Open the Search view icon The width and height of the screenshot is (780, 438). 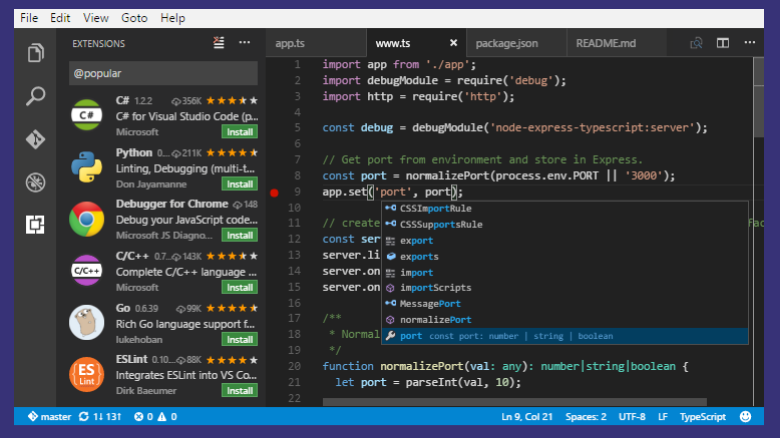click(35, 96)
